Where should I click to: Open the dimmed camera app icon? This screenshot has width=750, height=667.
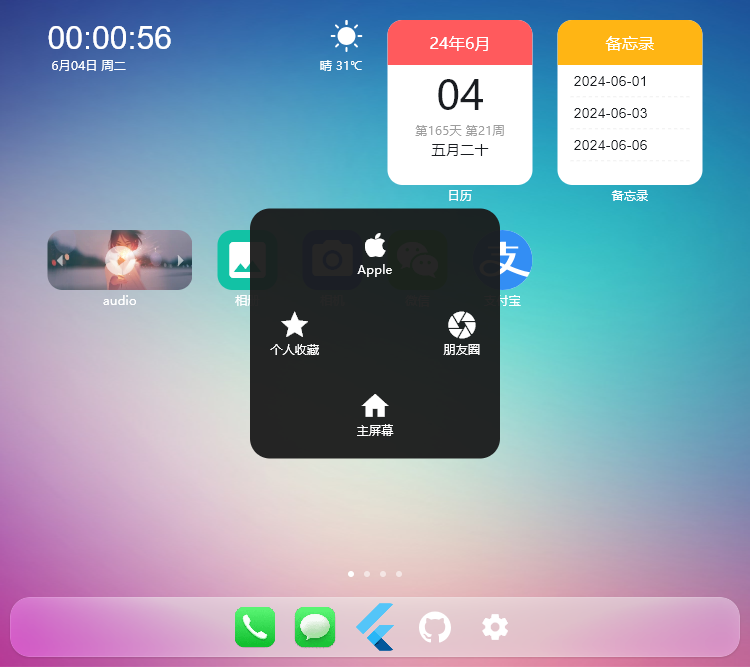332,260
